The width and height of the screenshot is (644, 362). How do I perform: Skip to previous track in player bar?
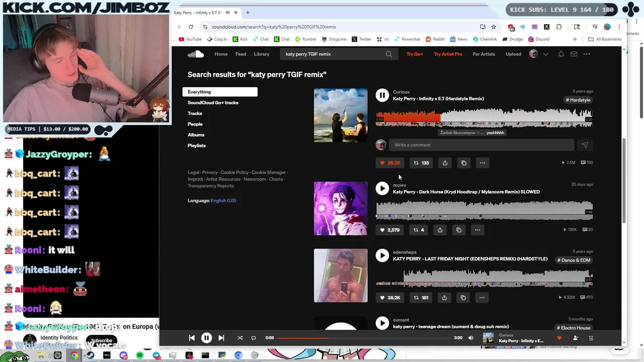pyautogui.click(x=192, y=338)
